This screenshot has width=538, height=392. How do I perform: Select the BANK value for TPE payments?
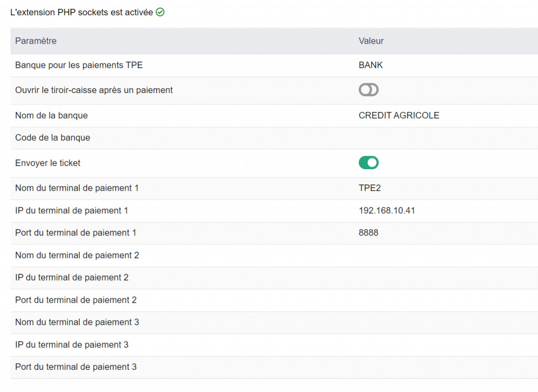[x=370, y=65]
